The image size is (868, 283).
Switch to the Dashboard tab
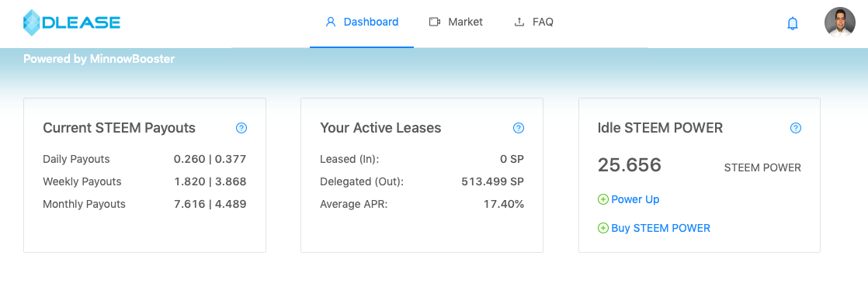(362, 22)
